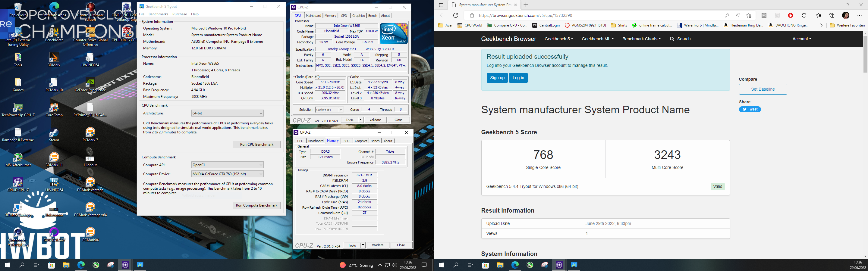Image resolution: width=868 pixels, height=271 pixels.
Task: Switch to Mainboard tab in upper CPU-Z
Action: pyautogui.click(x=313, y=16)
